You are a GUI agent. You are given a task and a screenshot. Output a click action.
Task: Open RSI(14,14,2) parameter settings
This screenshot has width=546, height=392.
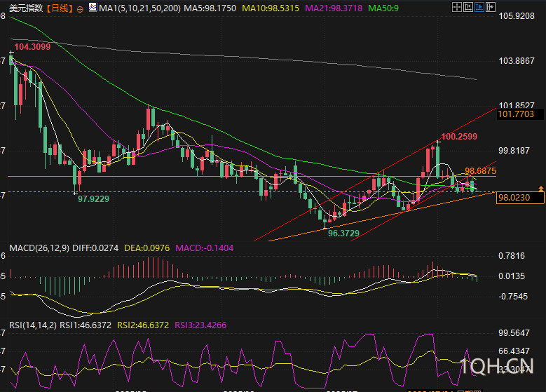[x=32, y=325]
